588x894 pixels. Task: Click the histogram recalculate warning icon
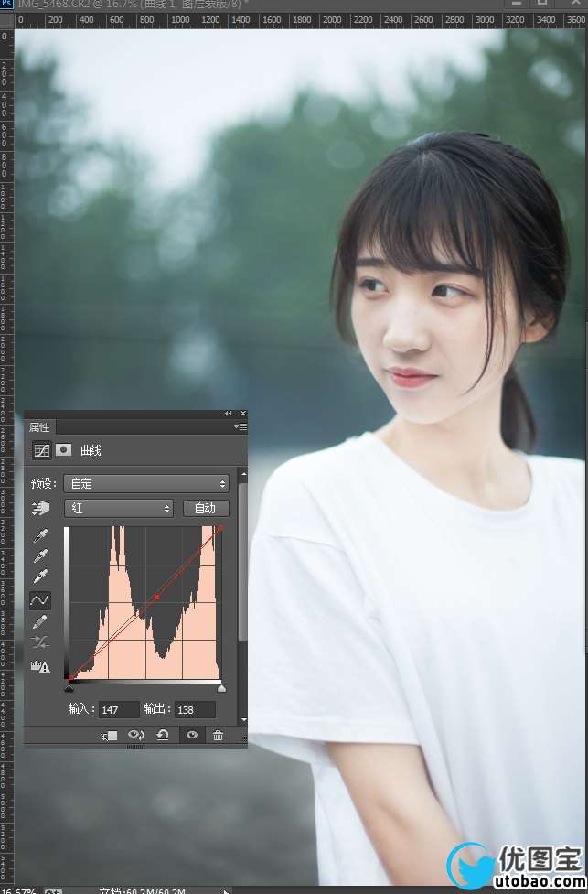click(x=40, y=667)
